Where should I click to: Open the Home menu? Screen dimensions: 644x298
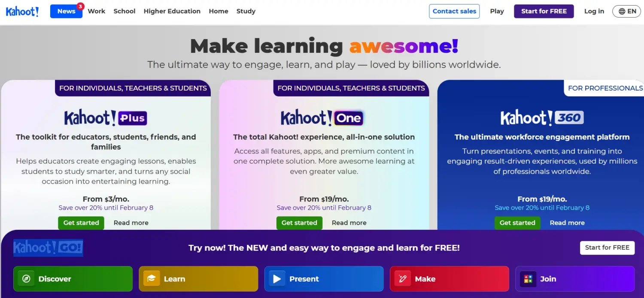[x=219, y=11]
